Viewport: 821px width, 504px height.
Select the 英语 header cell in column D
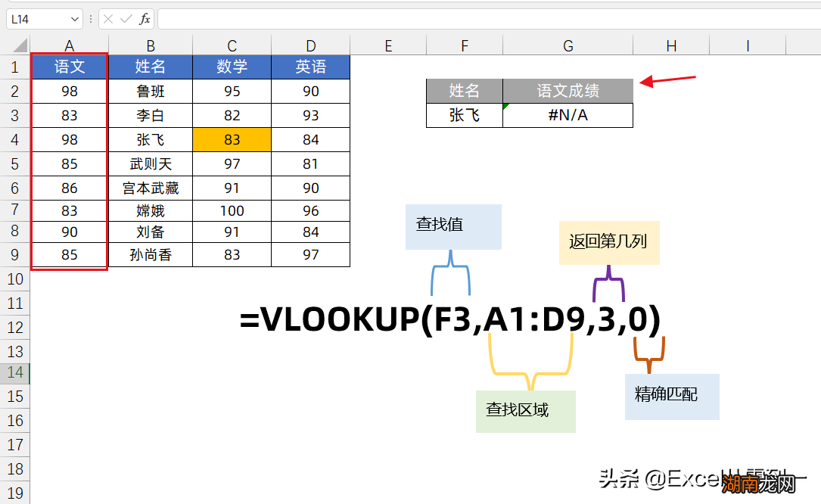tap(310, 67)
